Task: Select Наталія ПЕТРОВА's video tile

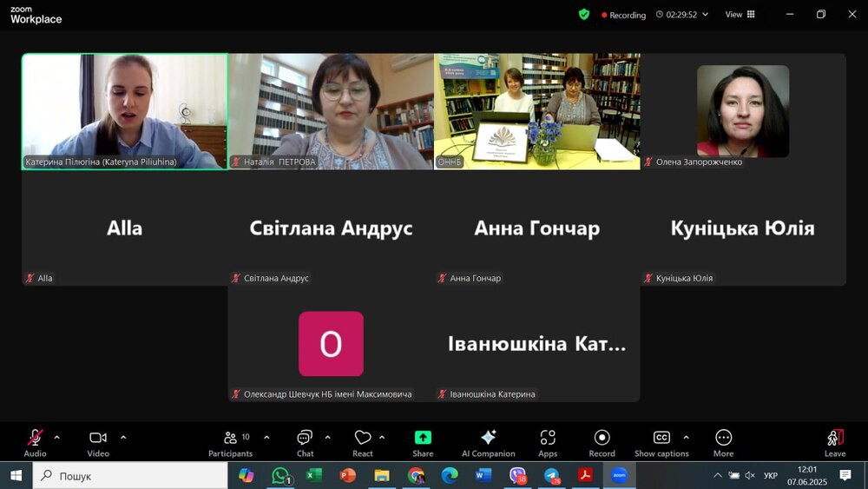Action: point(331,111)
